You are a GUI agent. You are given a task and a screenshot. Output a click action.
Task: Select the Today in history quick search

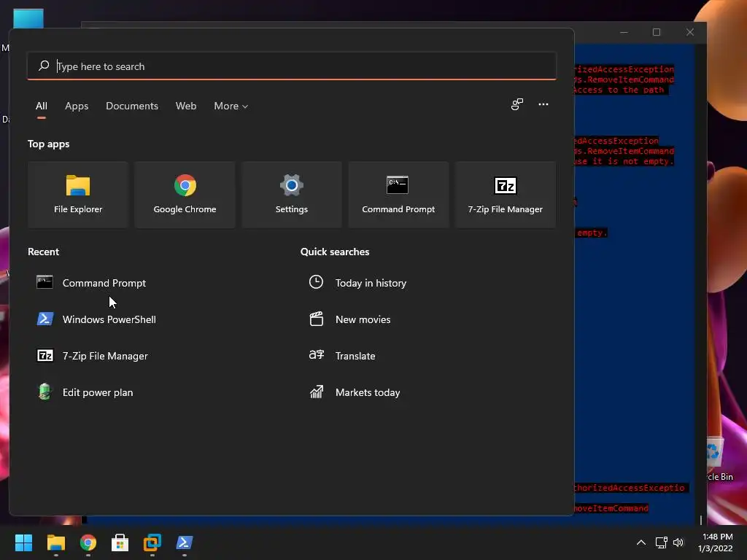(x=357, y=283)
